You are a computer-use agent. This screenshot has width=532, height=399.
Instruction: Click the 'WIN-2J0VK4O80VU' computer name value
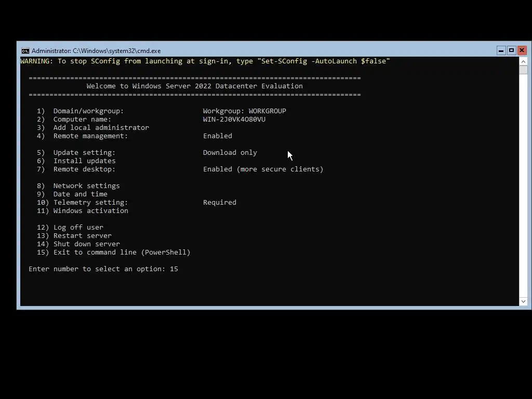[234, 119]
